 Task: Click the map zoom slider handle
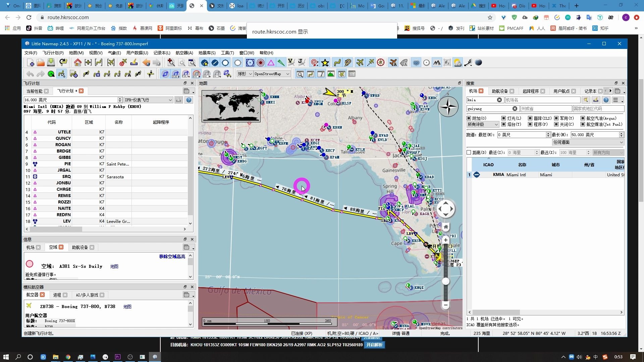point(445,282)
